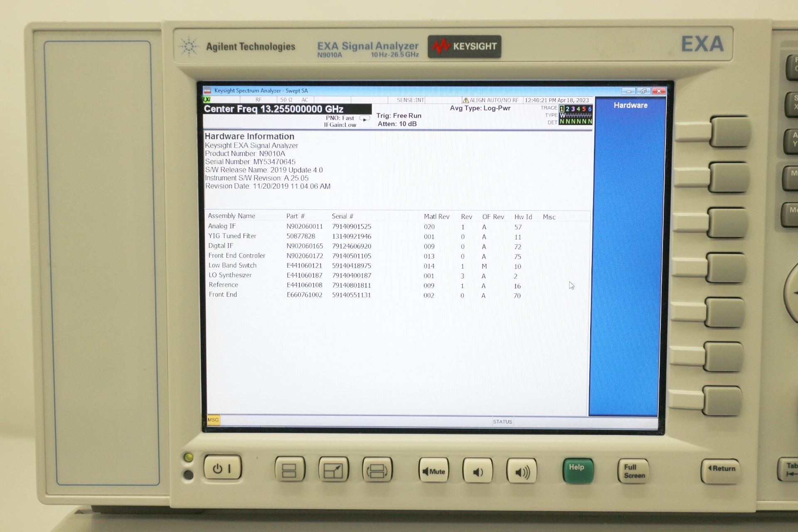The image size is (798, 532).
Task: Restore down the Spectrum Analyzer window
Action: [x=643, y=91]
